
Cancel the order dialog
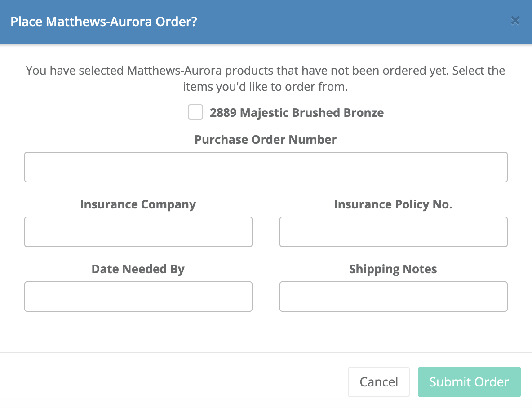(378, 382)
